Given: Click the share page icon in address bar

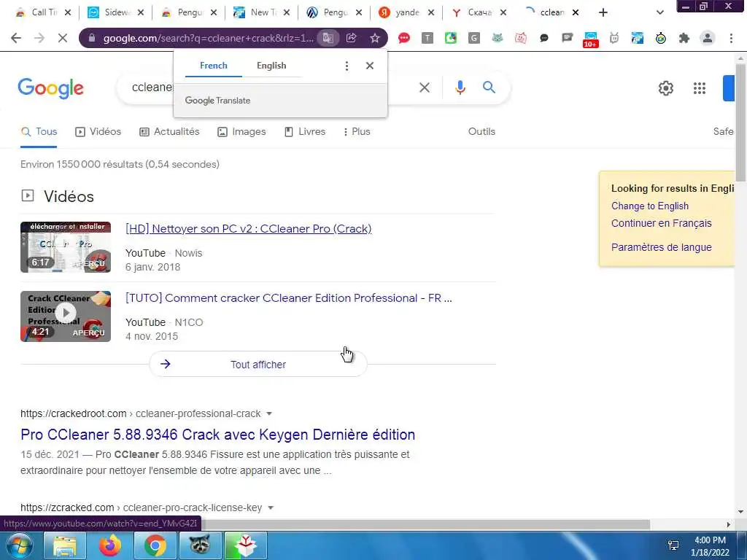Looking at the screenshot, I should tap(352, 38).
